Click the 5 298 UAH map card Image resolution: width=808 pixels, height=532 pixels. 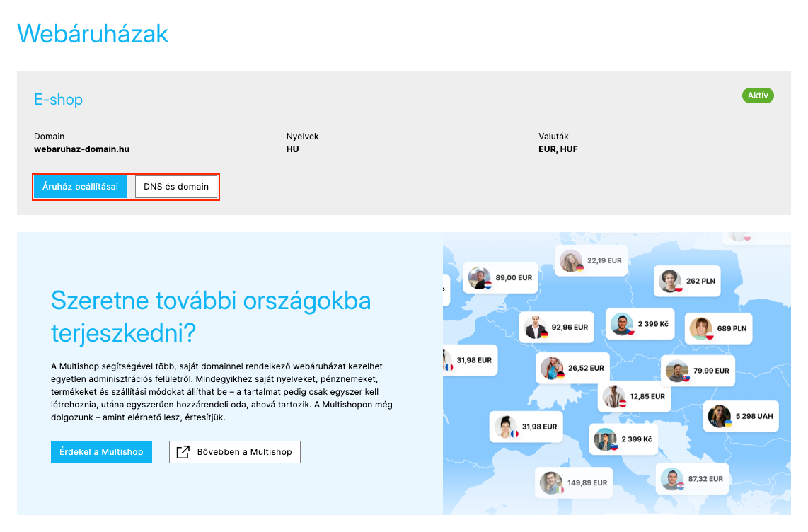click(x=741, y=415)
